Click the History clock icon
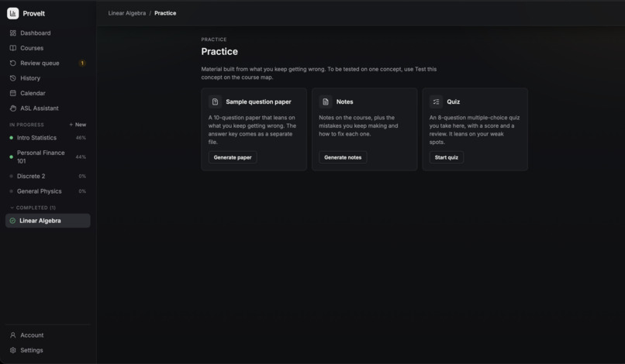This screenshot has height=364, width=625. click(x=12, y=78)
